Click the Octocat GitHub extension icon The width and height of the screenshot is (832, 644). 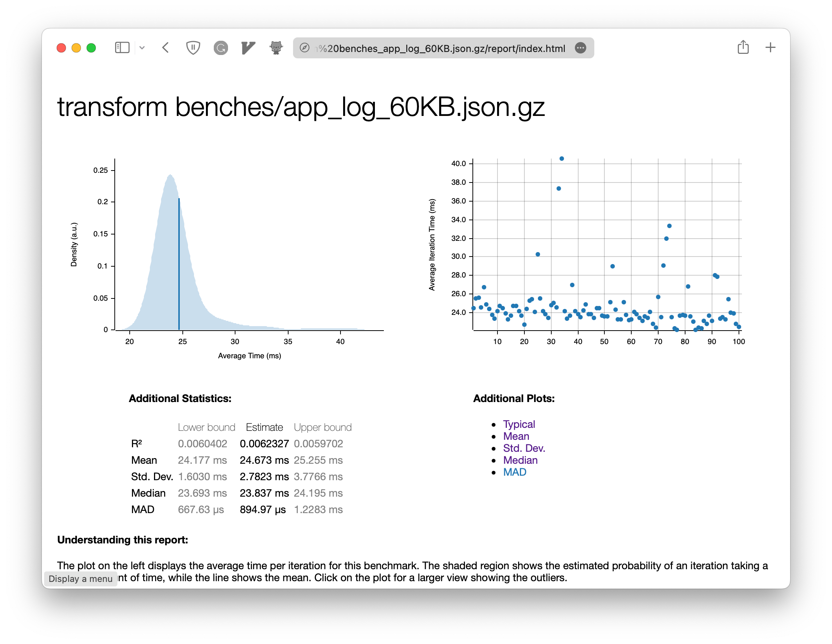(x=276, y=47)
